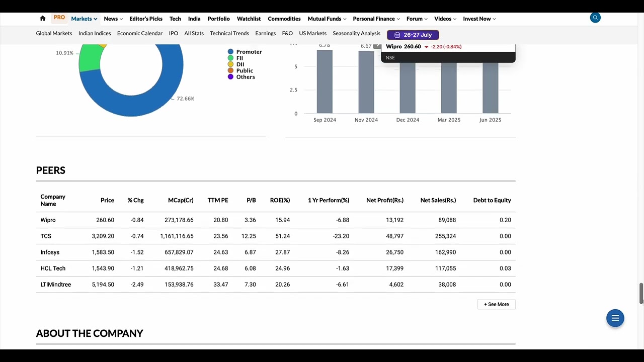
Task: Open the floating blue menu button
Action: pyautogui.click(x=615, y=318)
